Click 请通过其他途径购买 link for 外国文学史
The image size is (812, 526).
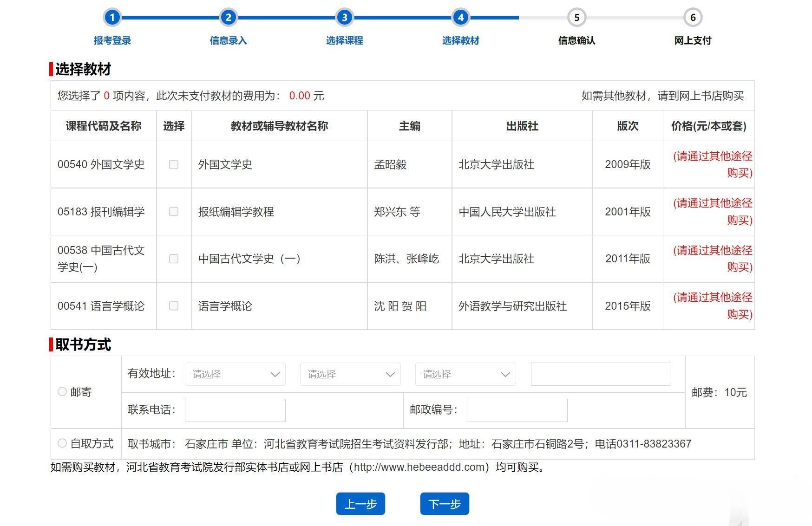713,165
